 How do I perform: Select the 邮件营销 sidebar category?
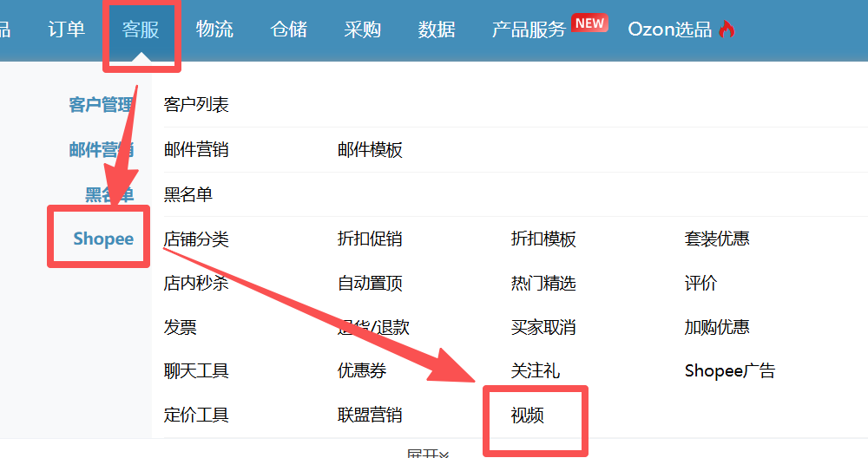[101, 149]
